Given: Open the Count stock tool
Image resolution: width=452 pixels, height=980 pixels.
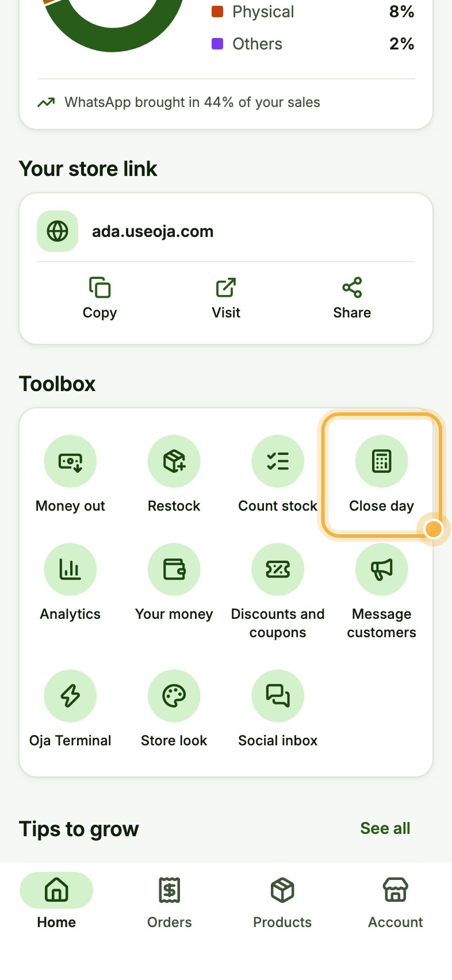Looking at the screenshot, I should 278,474.
